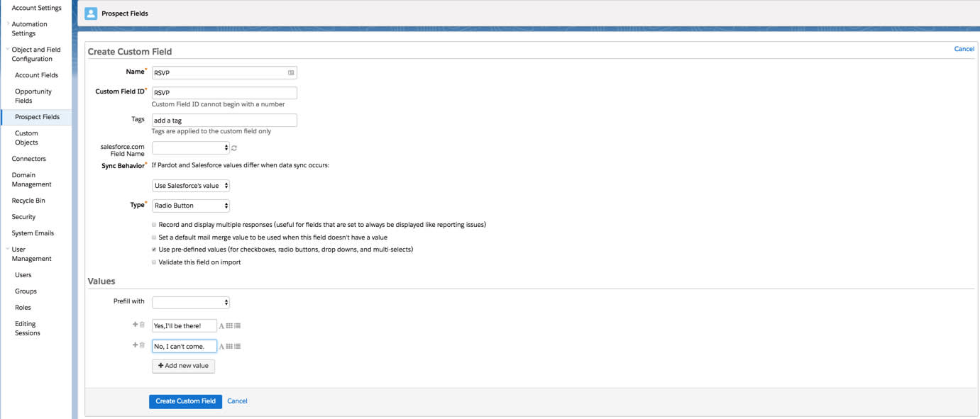Go to Account Fields
The width and height of the screenshot is (980, 419).
(36, 75)
